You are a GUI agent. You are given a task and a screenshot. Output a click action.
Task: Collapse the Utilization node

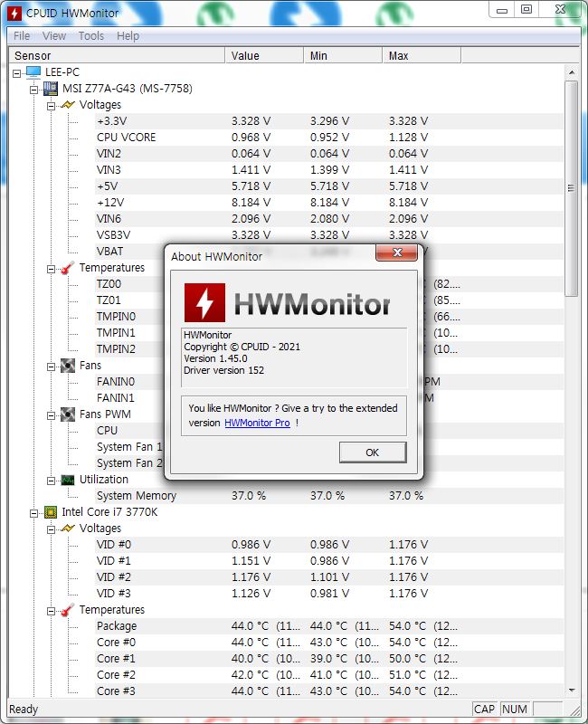[51, 481]
